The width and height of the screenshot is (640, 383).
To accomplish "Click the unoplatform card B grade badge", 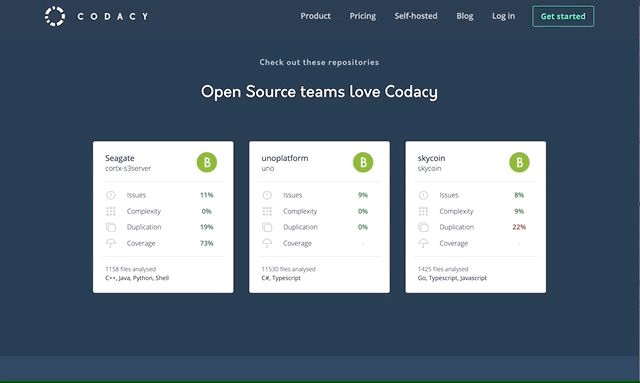I will 363,163.
